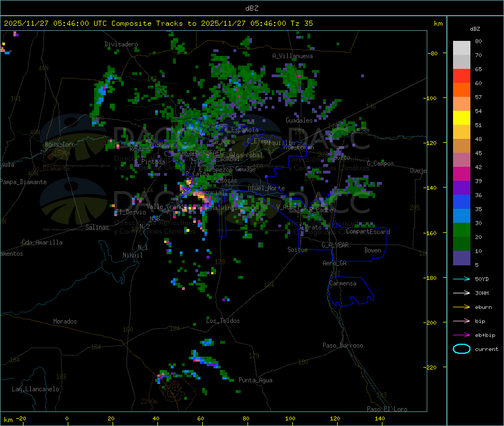Click the dBZ title in the top bar

pyautogui.click(x=251, y=8)
